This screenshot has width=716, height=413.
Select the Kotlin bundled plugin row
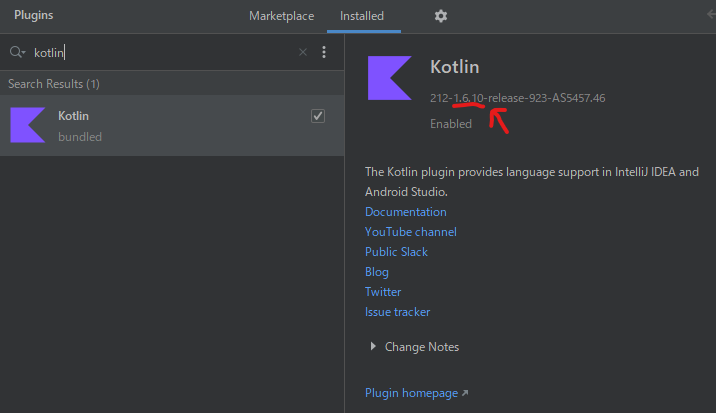pos(172,125)
